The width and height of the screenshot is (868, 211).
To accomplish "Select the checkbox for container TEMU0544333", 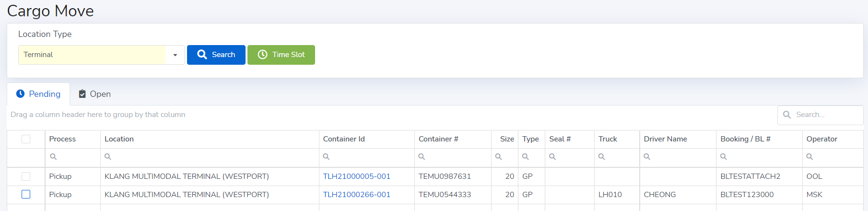I will tap(26, 194).
